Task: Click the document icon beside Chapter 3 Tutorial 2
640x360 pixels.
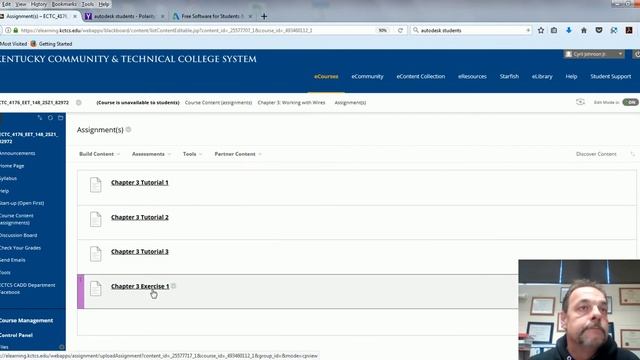Action: pyautogui.click(x=96, y=220)
